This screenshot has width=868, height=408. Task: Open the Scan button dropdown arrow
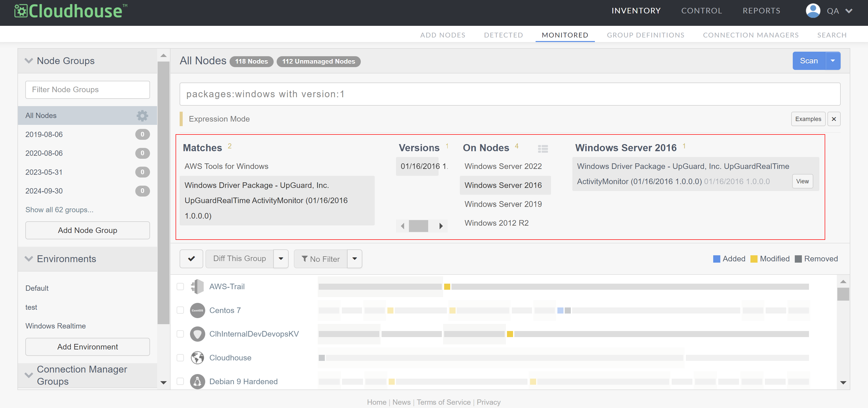833,61
